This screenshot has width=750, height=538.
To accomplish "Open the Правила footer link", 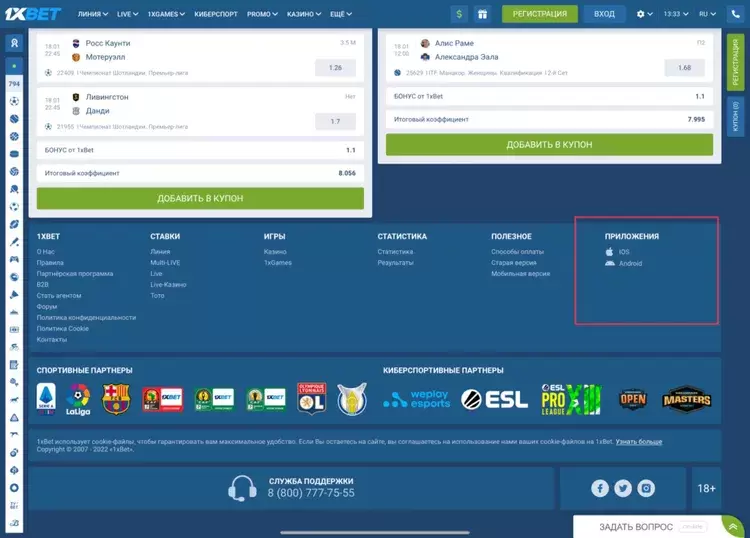I will pos(50,263).
